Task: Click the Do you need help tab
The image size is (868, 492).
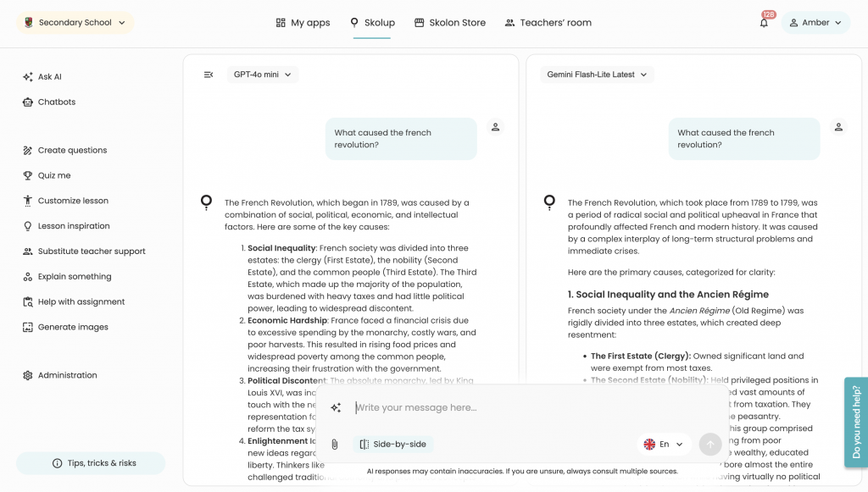Action: click(x=855, y=422)
